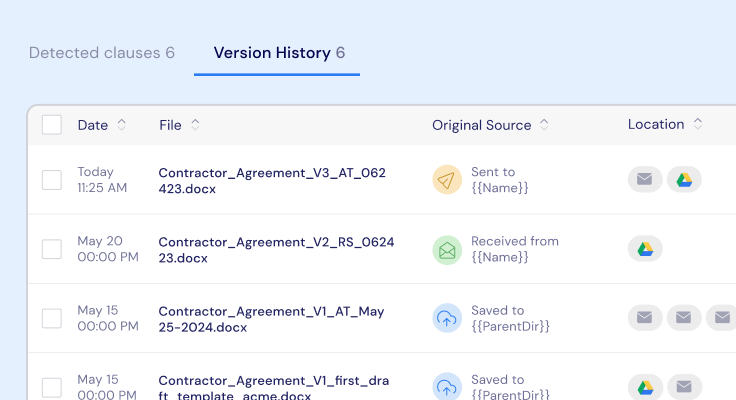Open email location in first_draft row

point(684,387)
